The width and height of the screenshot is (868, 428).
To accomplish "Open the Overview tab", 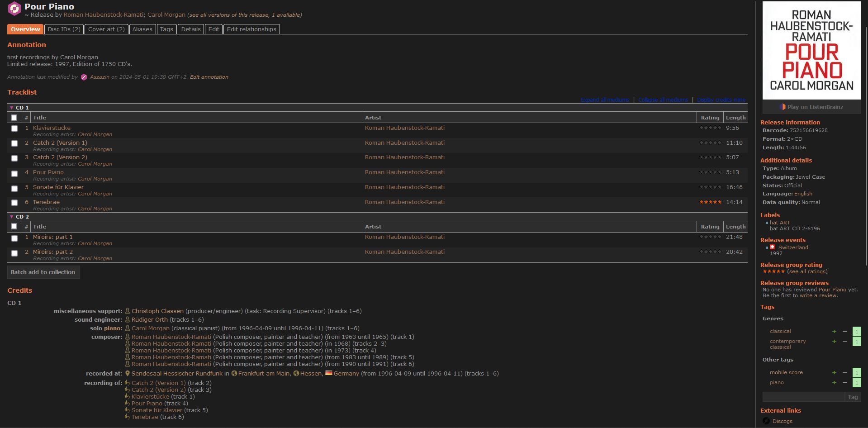I will click(25, 29).
